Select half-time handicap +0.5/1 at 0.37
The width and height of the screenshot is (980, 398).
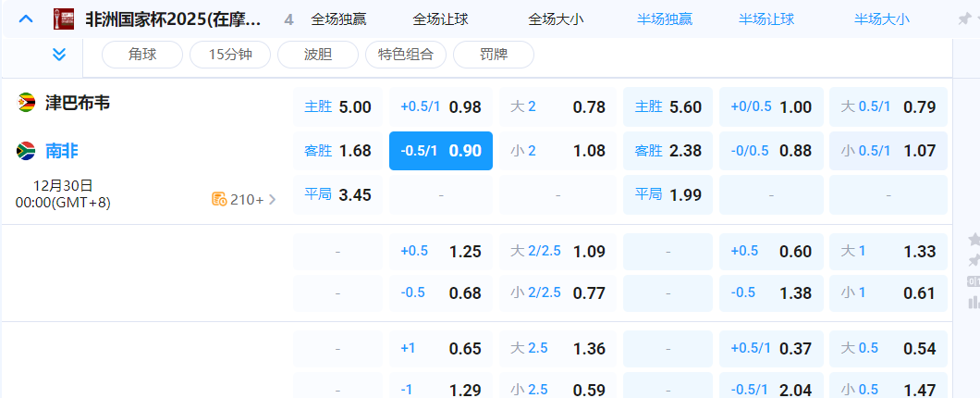771,349
